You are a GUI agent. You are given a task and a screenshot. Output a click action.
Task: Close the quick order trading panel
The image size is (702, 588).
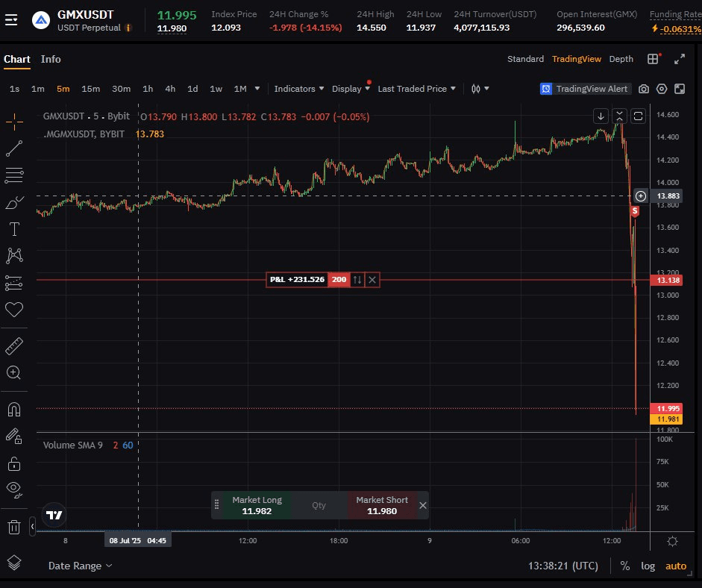pyautogui.click(x=423, y=505)
